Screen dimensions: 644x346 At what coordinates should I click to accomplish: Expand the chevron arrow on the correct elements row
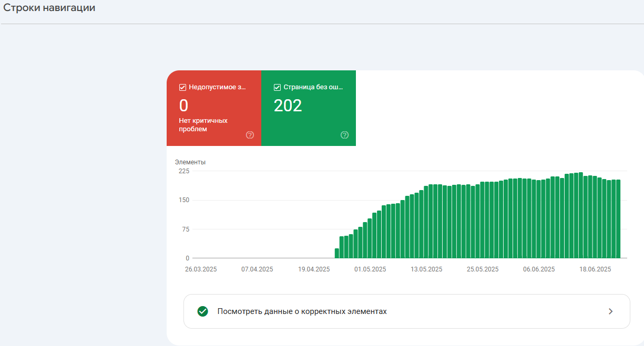click(610, 311)
